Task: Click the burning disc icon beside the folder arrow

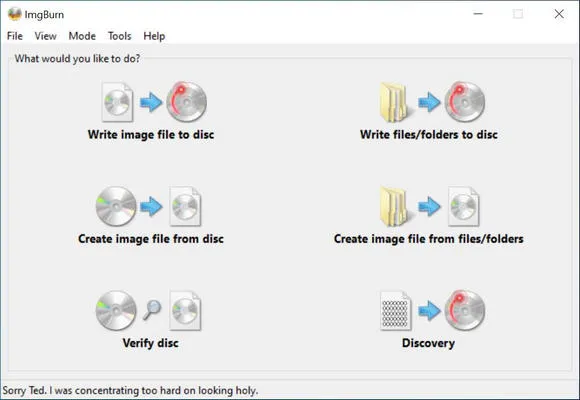Action: click(465, 102)
